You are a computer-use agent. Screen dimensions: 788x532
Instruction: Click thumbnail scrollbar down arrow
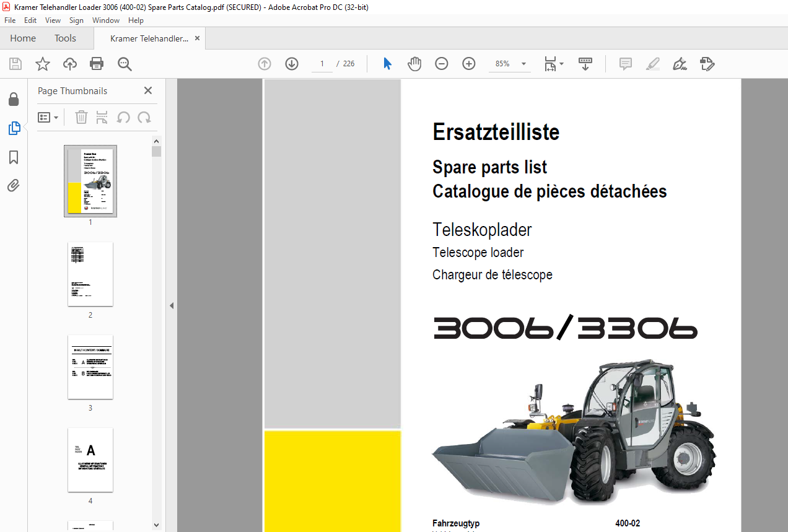coord(156,525)
